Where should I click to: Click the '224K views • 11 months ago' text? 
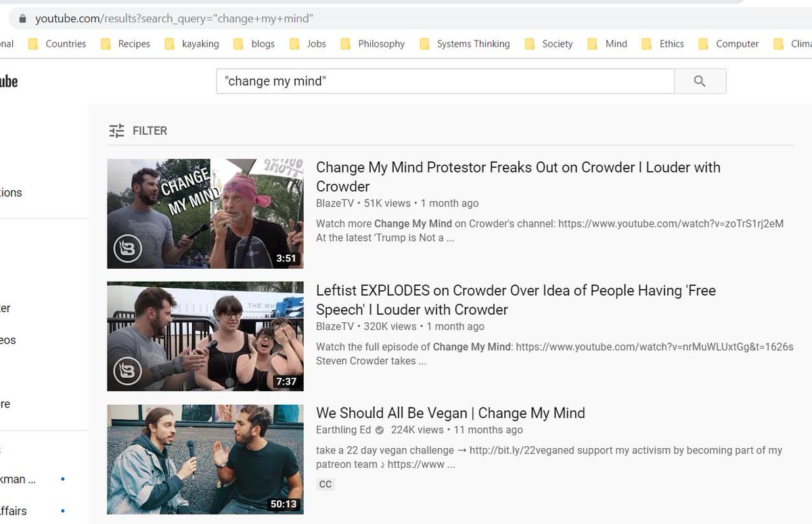click(457, 430)
